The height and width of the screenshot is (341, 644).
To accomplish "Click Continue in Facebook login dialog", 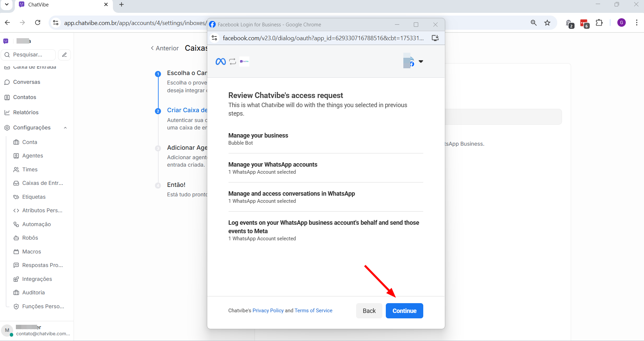I will 404,311.
